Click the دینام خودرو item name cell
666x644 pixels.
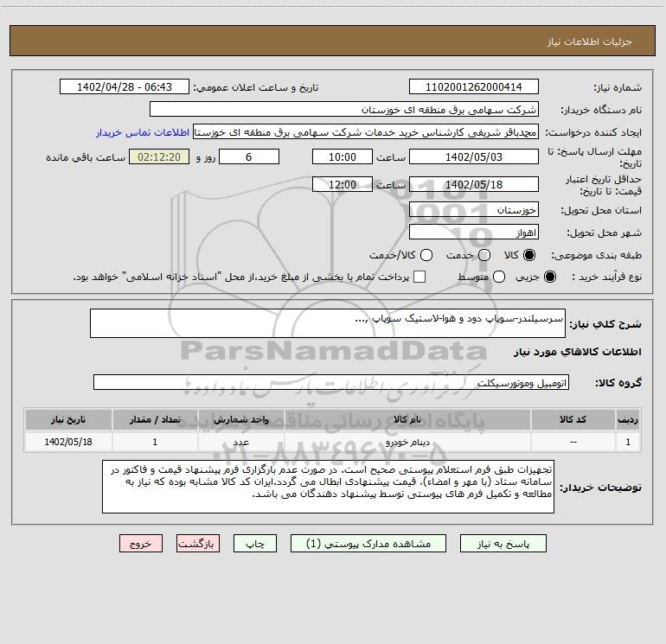(x=407, y=442)
